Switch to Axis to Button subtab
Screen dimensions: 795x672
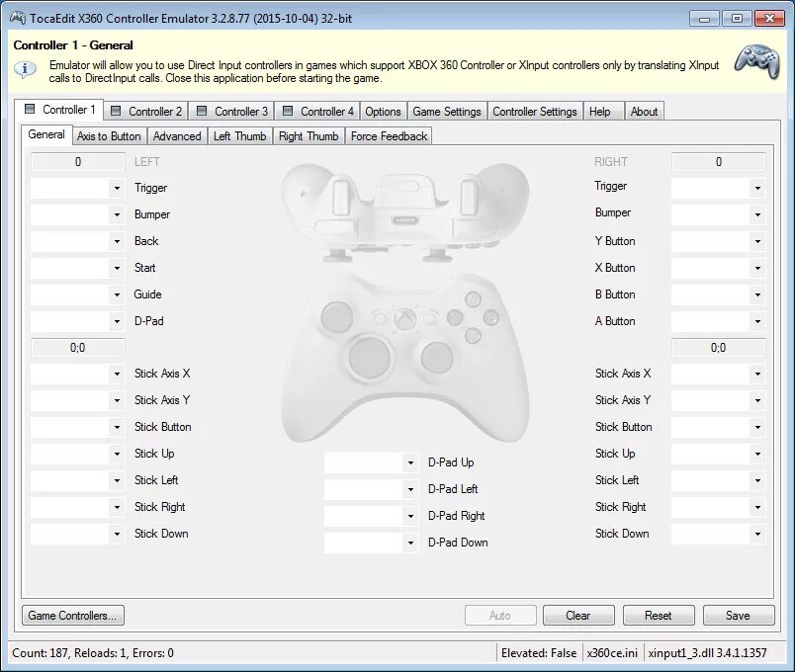109,136
